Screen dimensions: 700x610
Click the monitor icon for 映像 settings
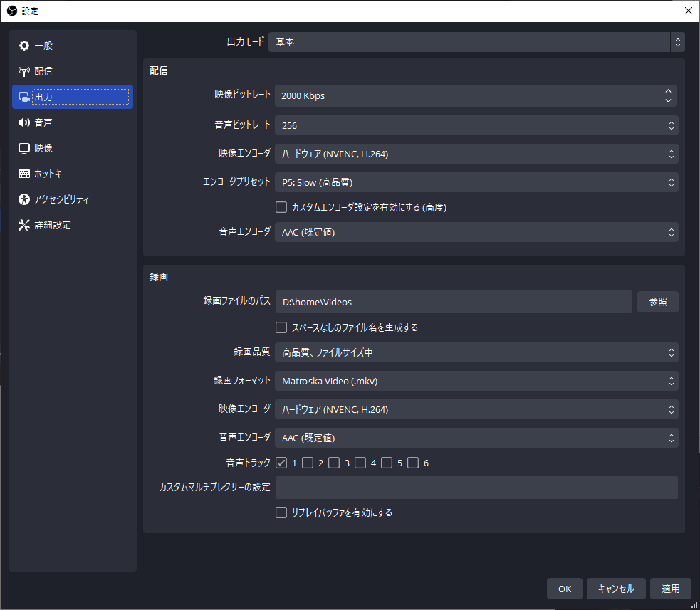pos(24,148)
